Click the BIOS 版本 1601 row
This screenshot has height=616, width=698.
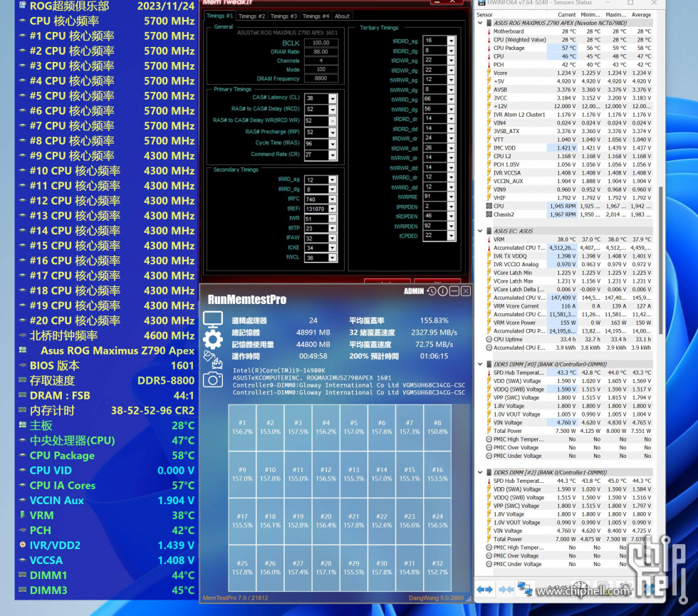106,365
